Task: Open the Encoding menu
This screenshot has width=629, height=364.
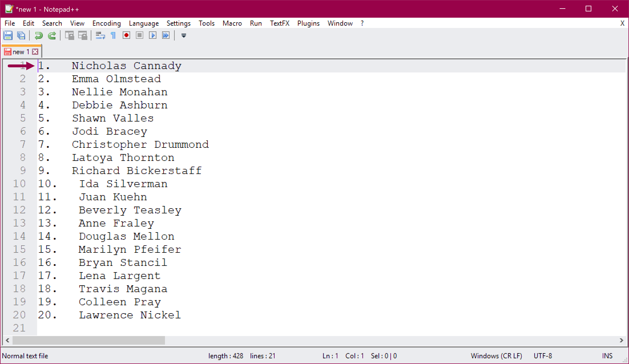Action: coord(106,23)
